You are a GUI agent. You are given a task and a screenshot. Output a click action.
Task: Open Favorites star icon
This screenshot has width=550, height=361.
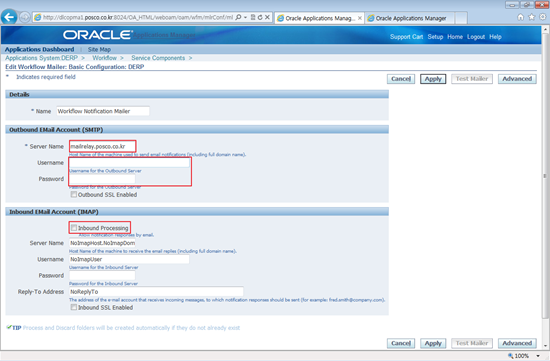click(532, 17)
